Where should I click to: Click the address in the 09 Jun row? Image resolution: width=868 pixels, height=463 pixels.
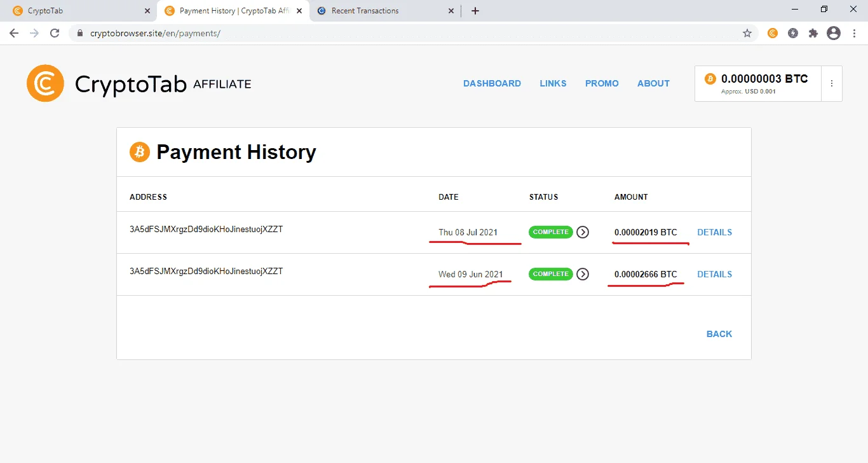pyautogui.click(x=206, y=272)
